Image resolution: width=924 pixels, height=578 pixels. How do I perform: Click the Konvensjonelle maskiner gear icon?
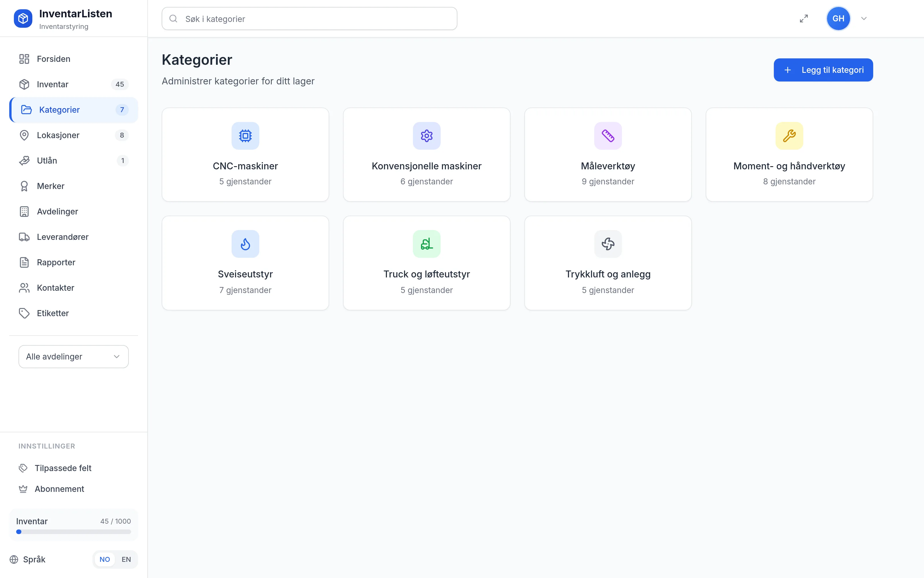click(426, 136)
